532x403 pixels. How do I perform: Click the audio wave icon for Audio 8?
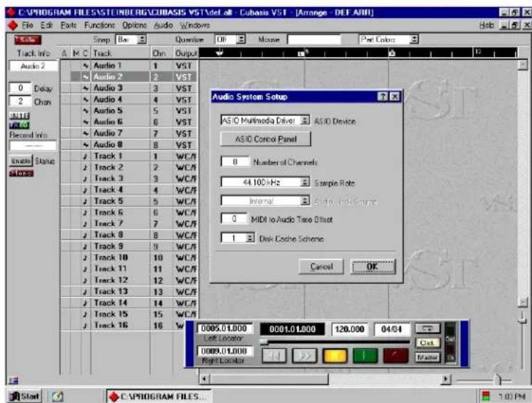(x=86, y=145)
